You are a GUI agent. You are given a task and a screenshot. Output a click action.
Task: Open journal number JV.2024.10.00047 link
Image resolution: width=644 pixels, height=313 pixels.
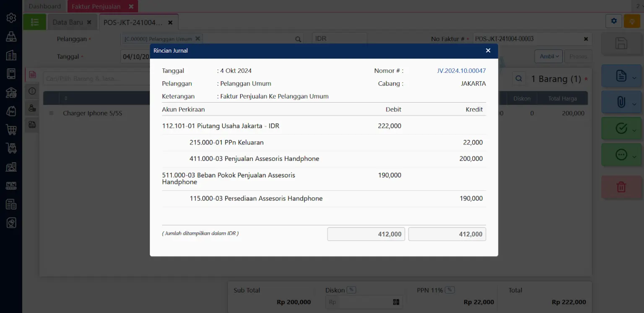(x=461, y=71)
